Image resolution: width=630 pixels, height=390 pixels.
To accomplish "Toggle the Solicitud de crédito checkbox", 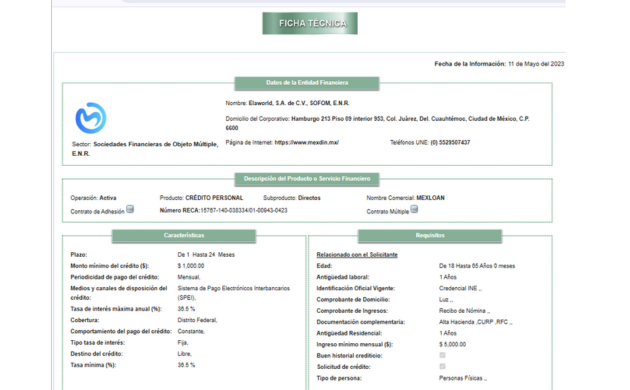I will [442, 366].
